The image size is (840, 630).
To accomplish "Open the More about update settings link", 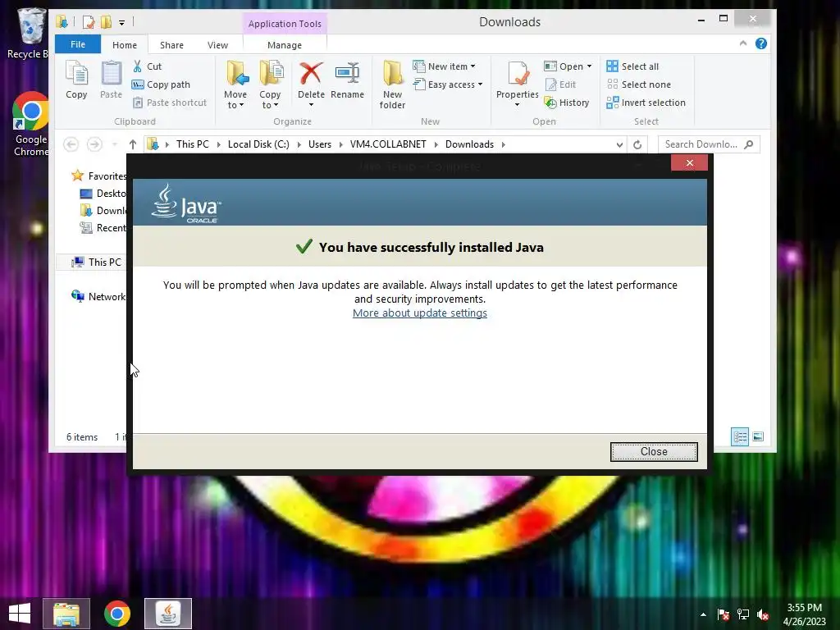I will 419,313.
